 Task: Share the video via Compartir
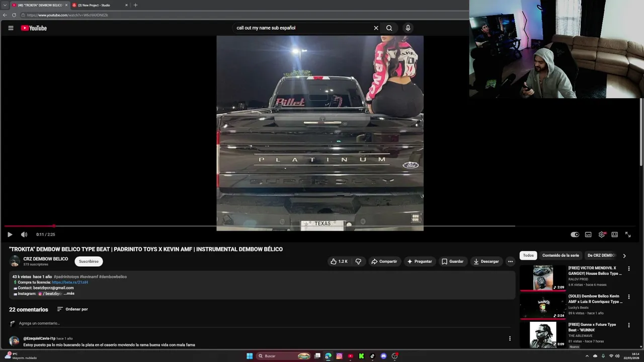(384, 261)
